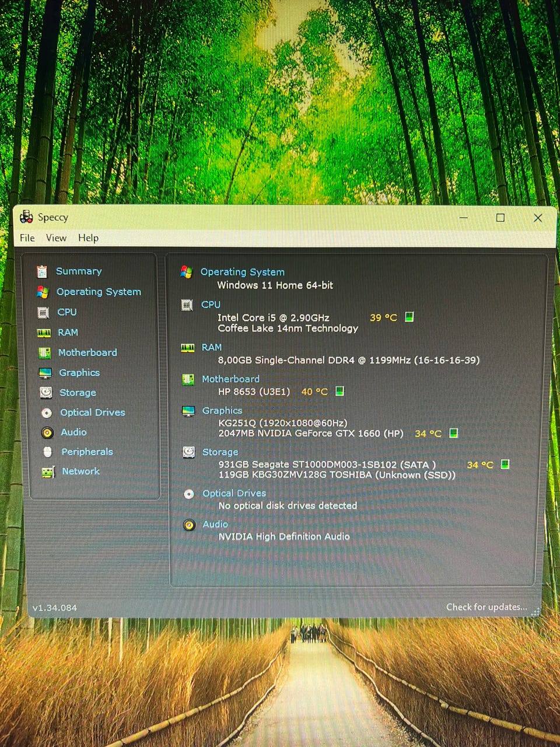Viewport: 560px width, 747px height.
Task: Select Optical Drives disc icon in sidebar
Action: click(x=47, y=413)
